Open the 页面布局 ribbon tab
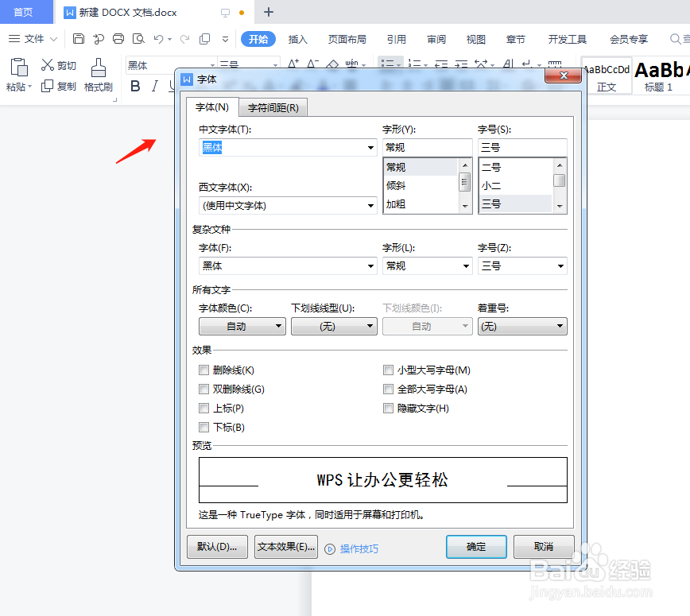 pos(347,39)
